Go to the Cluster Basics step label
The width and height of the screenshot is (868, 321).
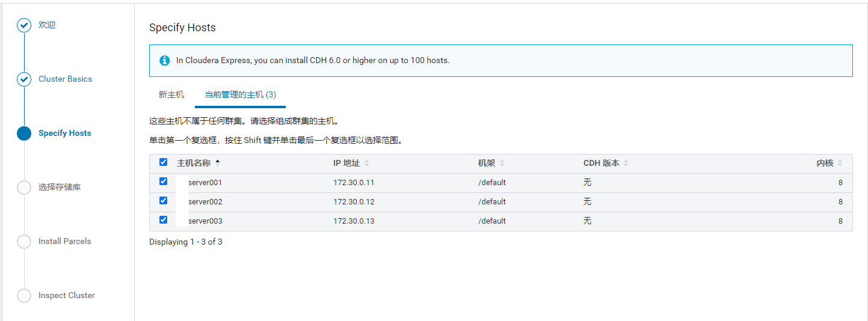(x=66, y=79)
